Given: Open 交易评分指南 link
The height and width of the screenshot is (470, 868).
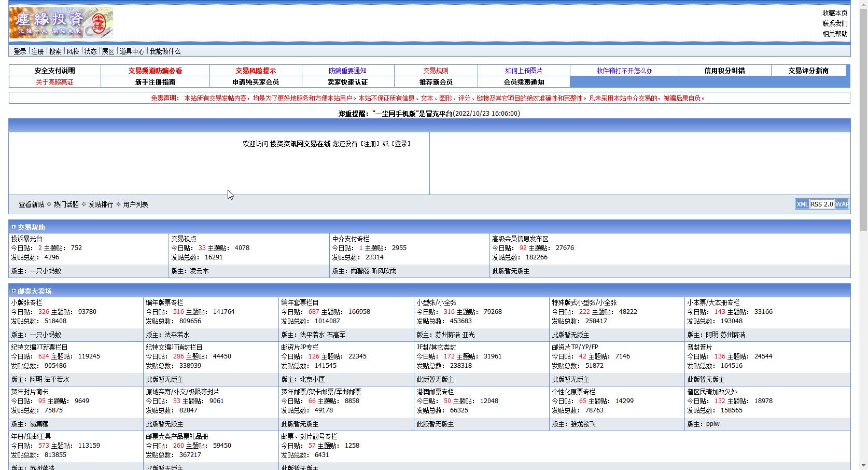Looking at the screenshot, I should 808,71.
